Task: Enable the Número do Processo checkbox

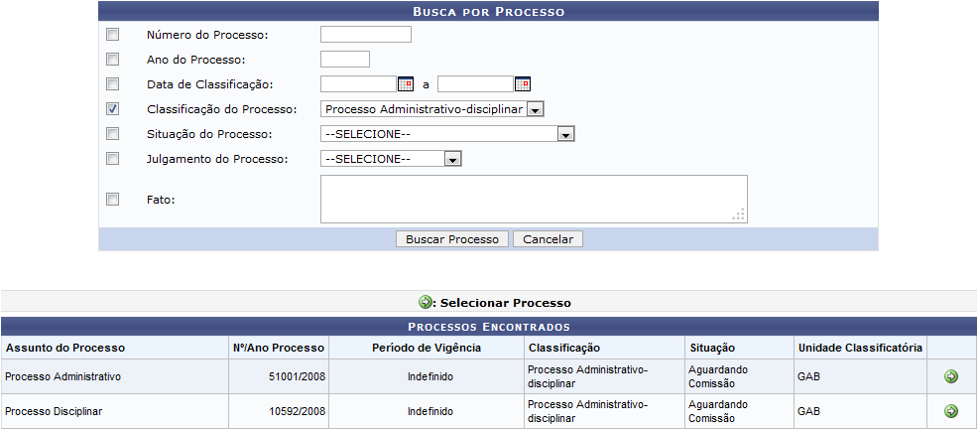Action: pos(112,35)
